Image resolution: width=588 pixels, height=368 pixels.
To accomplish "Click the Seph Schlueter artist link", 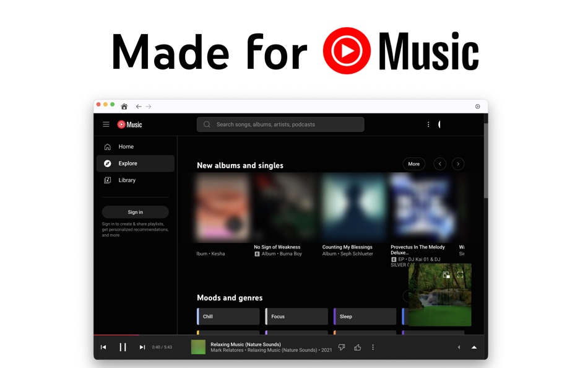I will (x=357, y=254).
